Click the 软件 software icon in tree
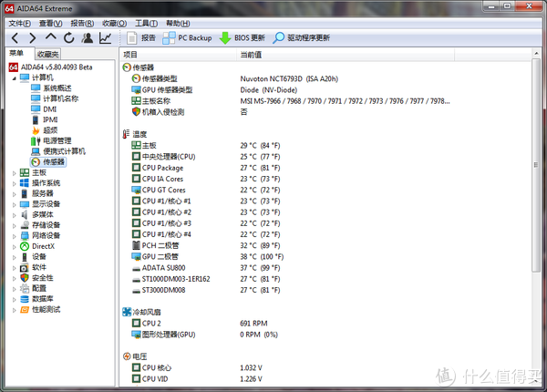 pyautogui.click(x=25, y=267)
